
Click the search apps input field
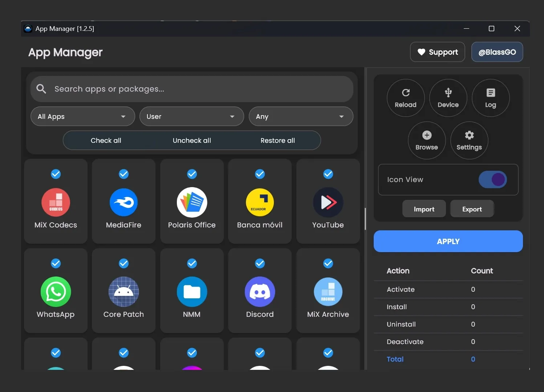click(x=192, y=89)
